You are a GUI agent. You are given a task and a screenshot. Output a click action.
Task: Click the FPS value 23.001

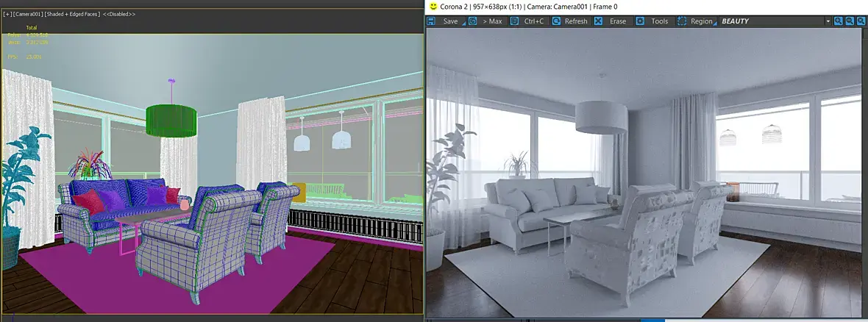click(34, 57)
